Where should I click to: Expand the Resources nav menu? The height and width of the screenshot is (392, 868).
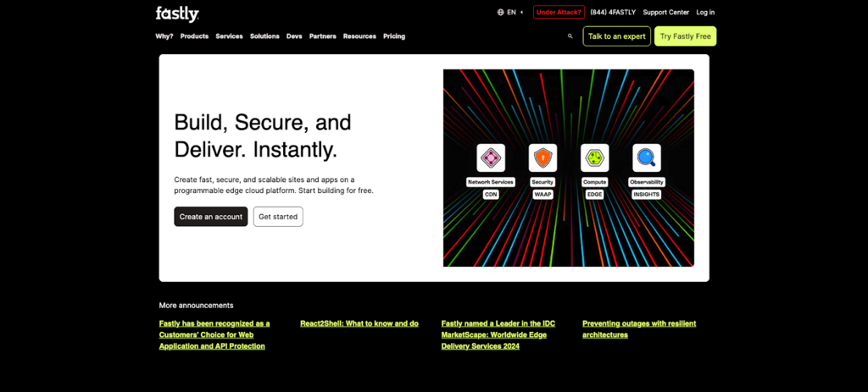359,36
